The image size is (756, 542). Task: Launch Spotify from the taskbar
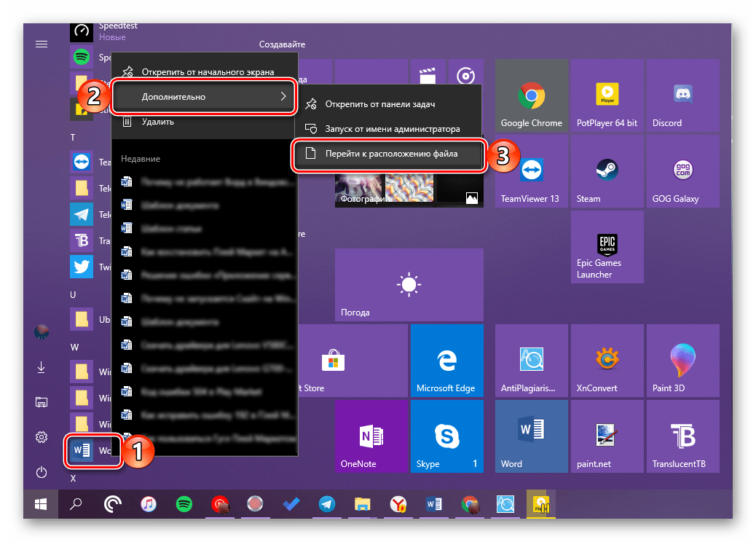click(x=184, y=504)
